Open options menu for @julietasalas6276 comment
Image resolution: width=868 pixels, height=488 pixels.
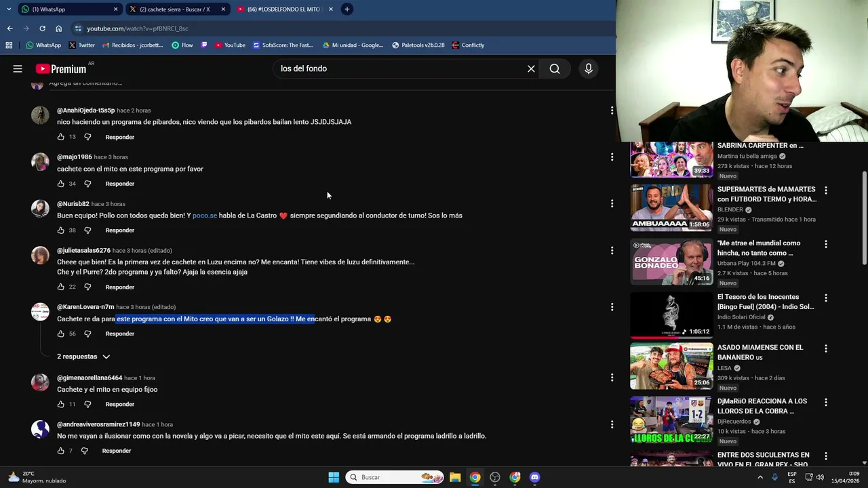(x=612, y=251)
